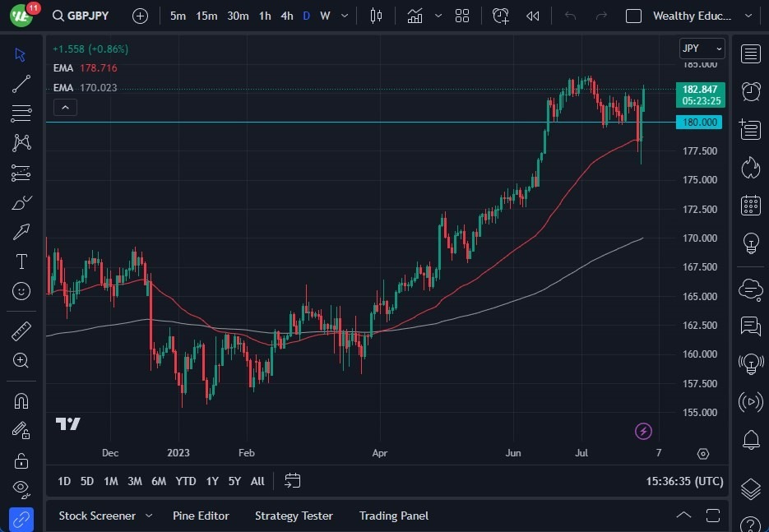769x532 pixels.
Task: Select the text annotation tool
Action: [21, 261]
